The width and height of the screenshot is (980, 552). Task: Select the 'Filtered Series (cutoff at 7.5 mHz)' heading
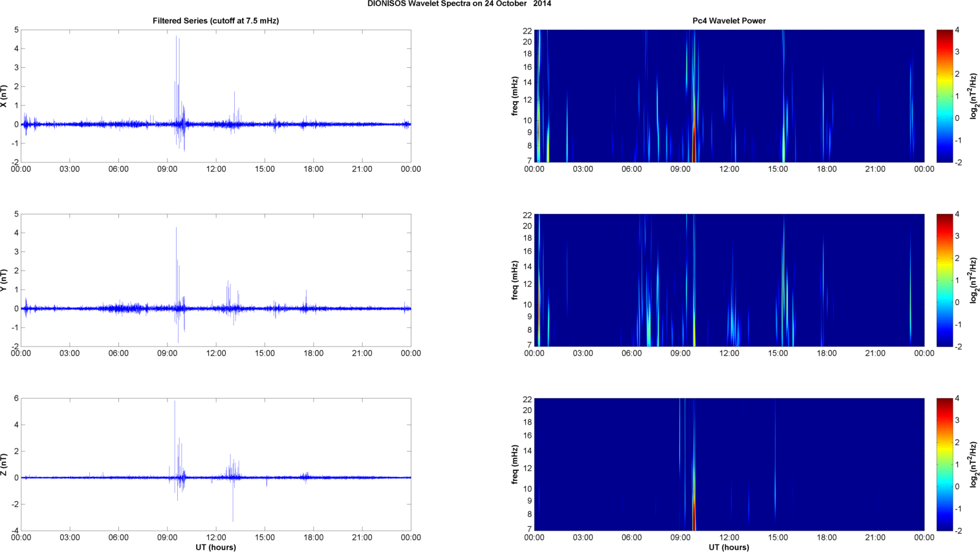(215, 21)
